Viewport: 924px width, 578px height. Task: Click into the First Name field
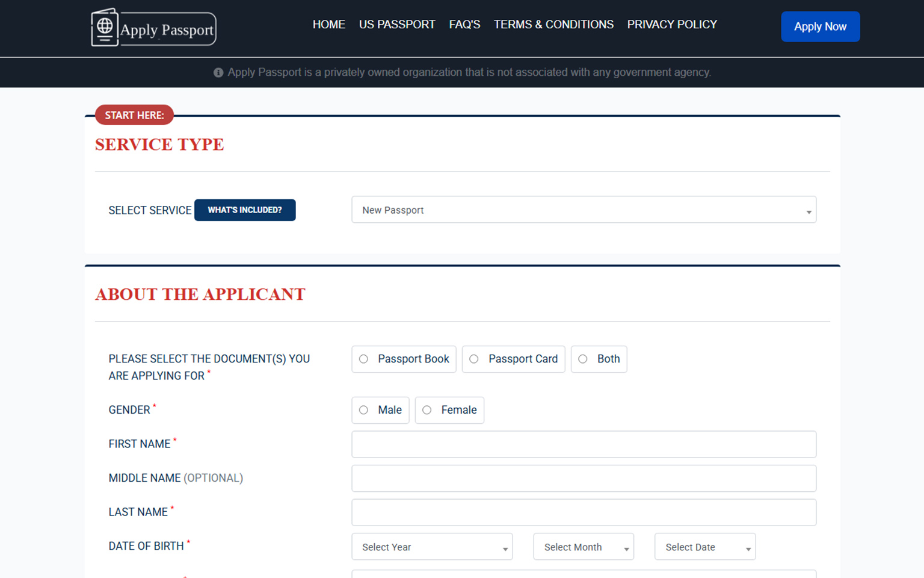coord(584,444)
